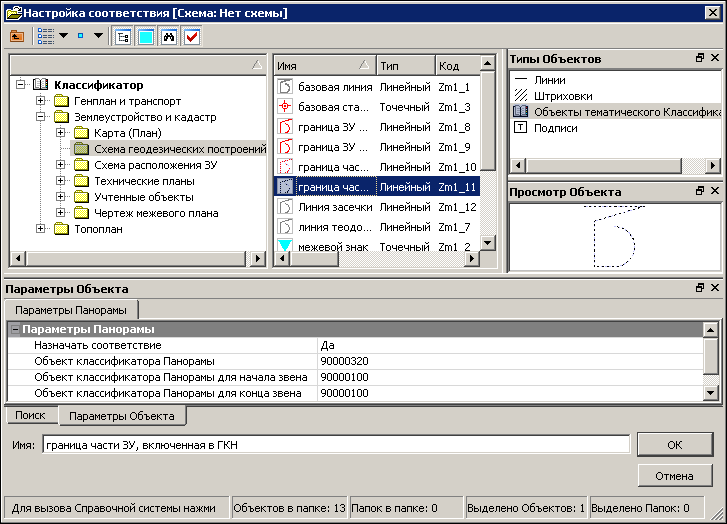The image size is (727, 524).
Task: Expand the Карта (План) folder
Action: pos(61,133)
